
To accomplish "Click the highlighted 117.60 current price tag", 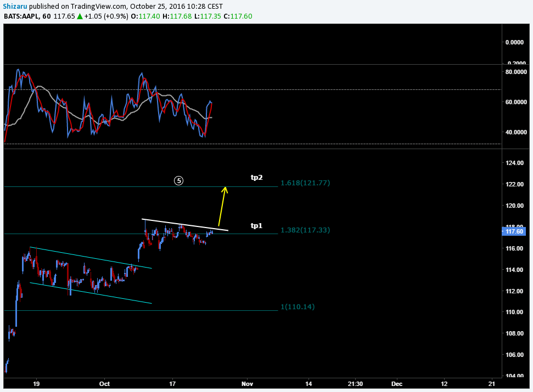I will tap(514, 231).
